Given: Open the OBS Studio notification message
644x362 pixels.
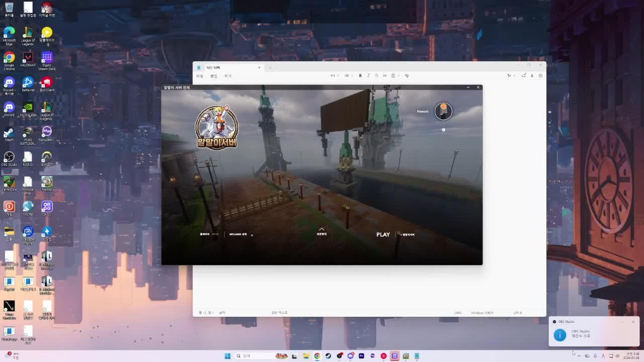Looking at the screenshot, I should tap(594, 334).
